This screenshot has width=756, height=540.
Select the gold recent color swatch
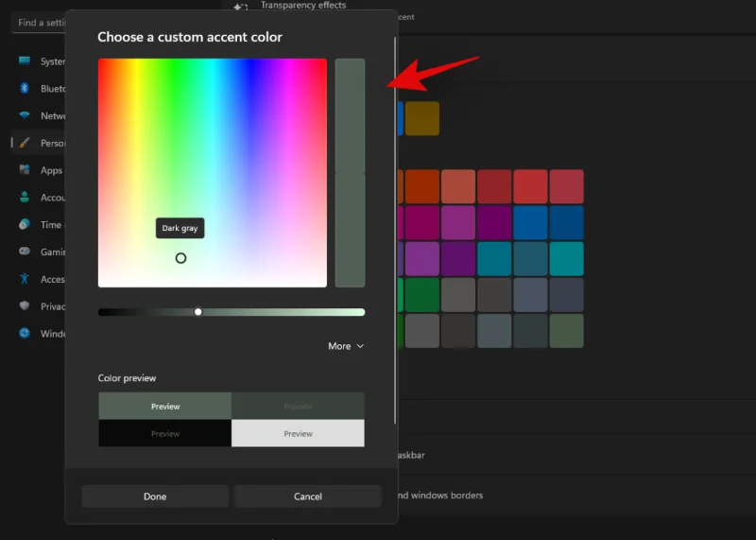[422, 118]
